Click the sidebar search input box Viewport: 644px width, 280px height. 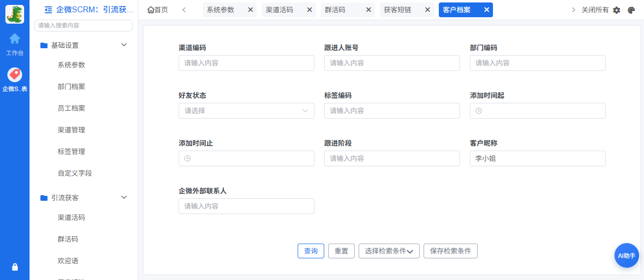pos(84,25)
